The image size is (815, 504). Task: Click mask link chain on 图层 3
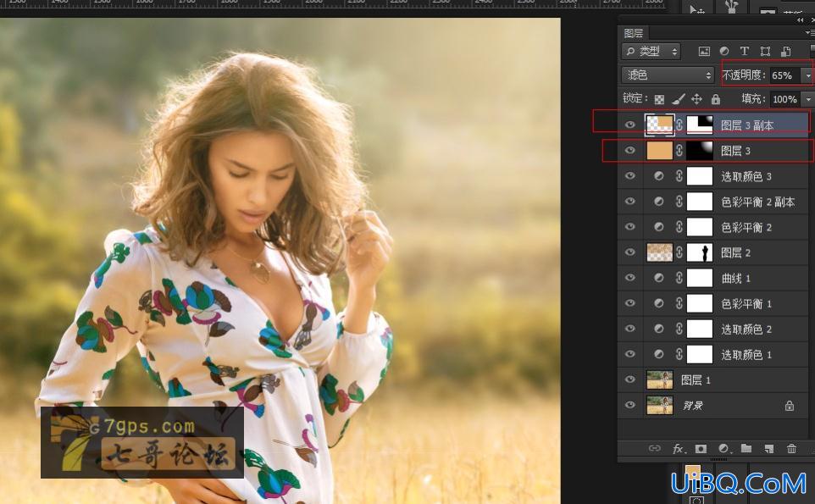click(679, 150)
